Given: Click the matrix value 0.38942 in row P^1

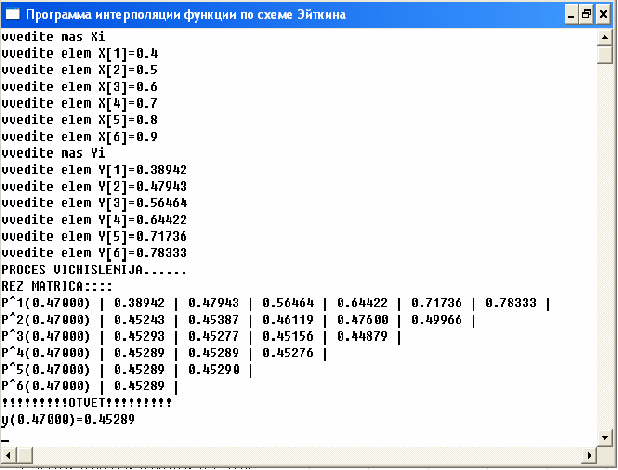Looking at the screenshot, I should (x=139, y=303).
